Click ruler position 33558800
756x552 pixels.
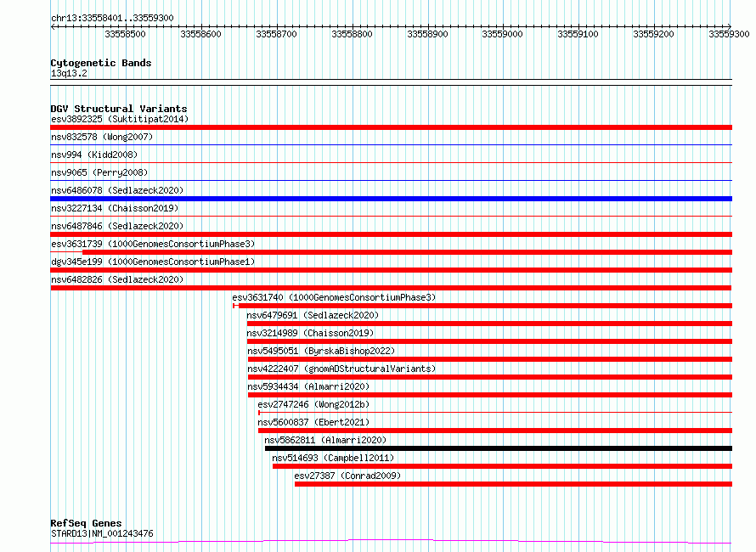click(352, 34)
